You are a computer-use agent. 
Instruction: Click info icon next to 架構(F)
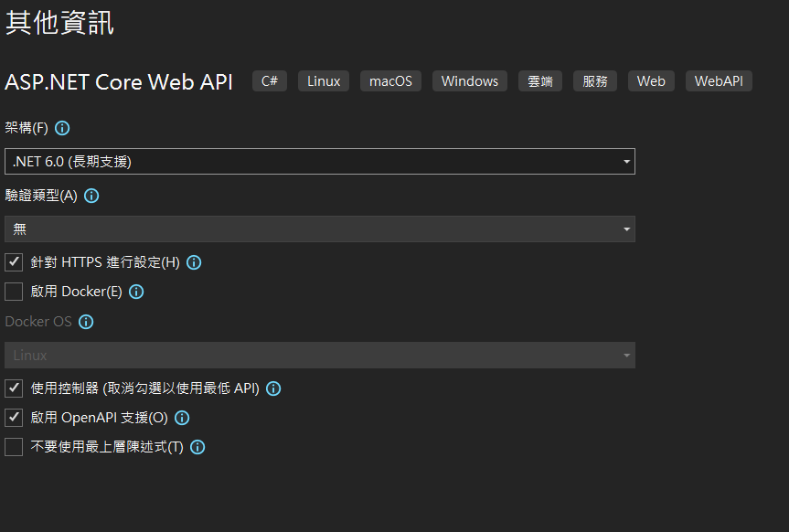(62, 128)
